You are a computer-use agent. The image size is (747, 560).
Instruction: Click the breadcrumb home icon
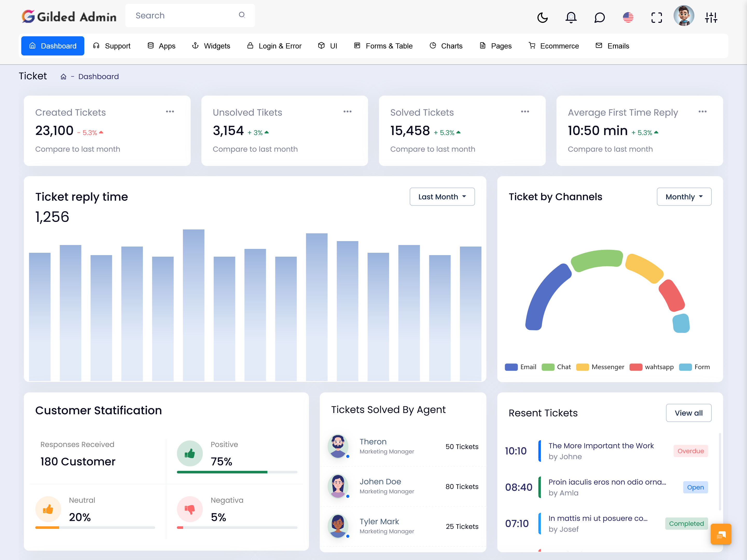pos(64,77)
